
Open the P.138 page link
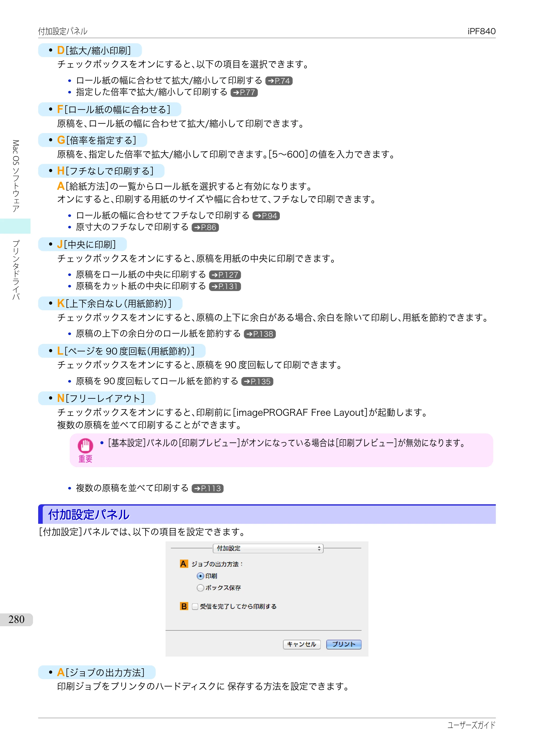pyautogui.click(x=260, y=334)
